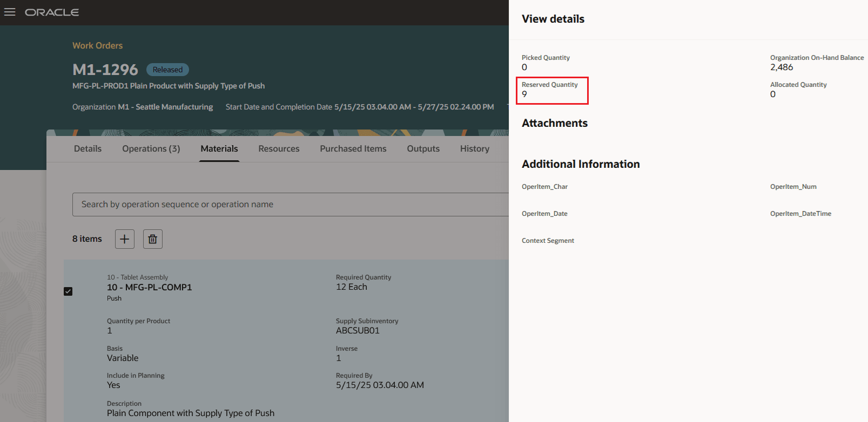The width and height of the screenshot is (868, 422).
Task: Open the Purchased Items tab
Action: (353, 149)
